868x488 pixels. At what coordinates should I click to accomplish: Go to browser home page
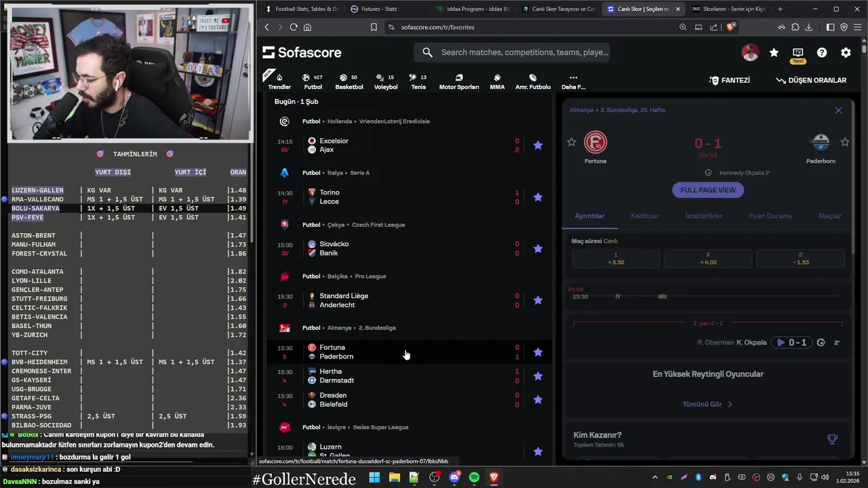pyautogui.click(x=307, y=27)
